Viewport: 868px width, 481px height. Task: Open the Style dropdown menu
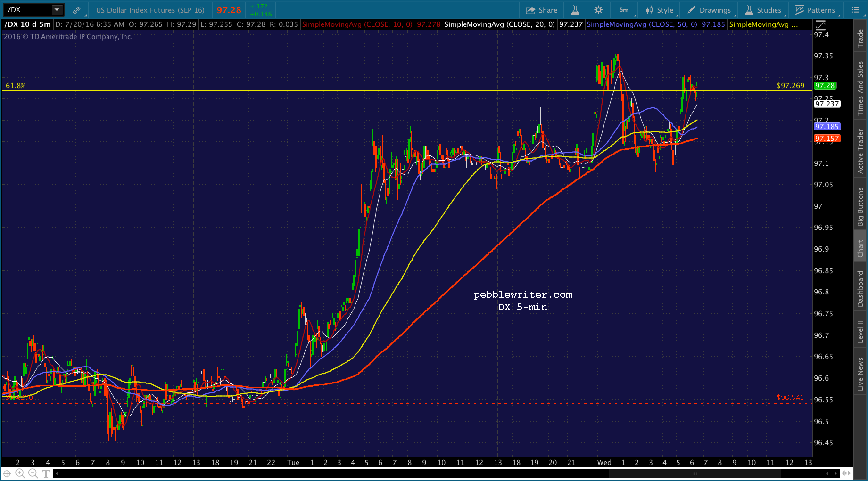point(660,10)
